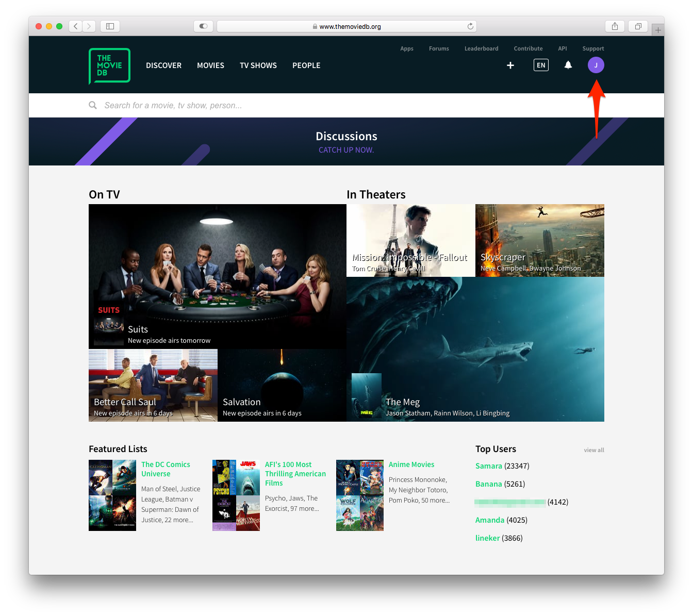
Task: Open the MOVIES navigation dropdown
Action: point(210,65)
